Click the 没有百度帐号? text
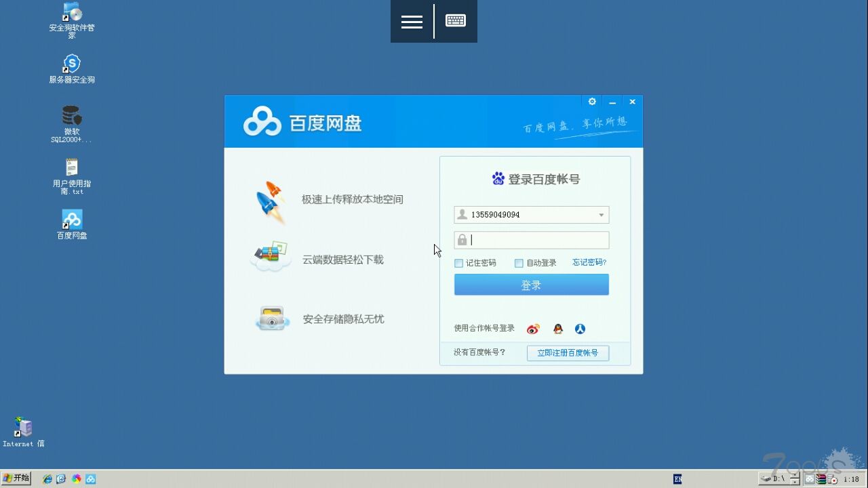 coord(479,352)
